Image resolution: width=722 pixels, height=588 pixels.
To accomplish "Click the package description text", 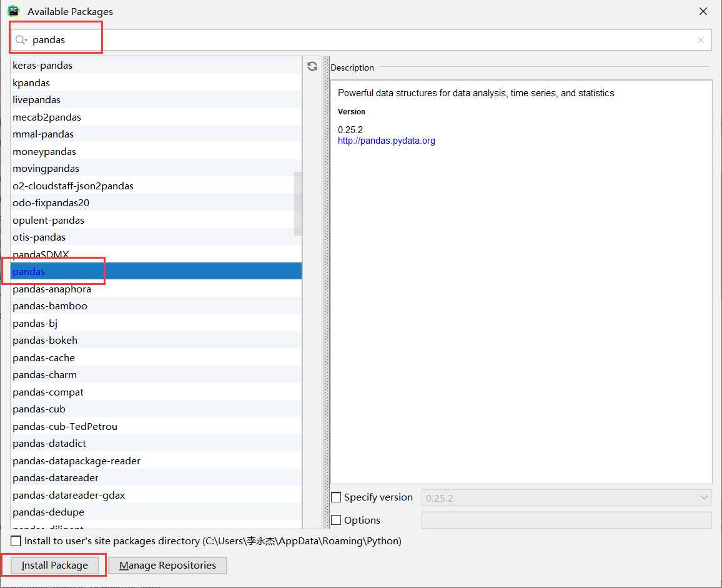I will point(476,93).
